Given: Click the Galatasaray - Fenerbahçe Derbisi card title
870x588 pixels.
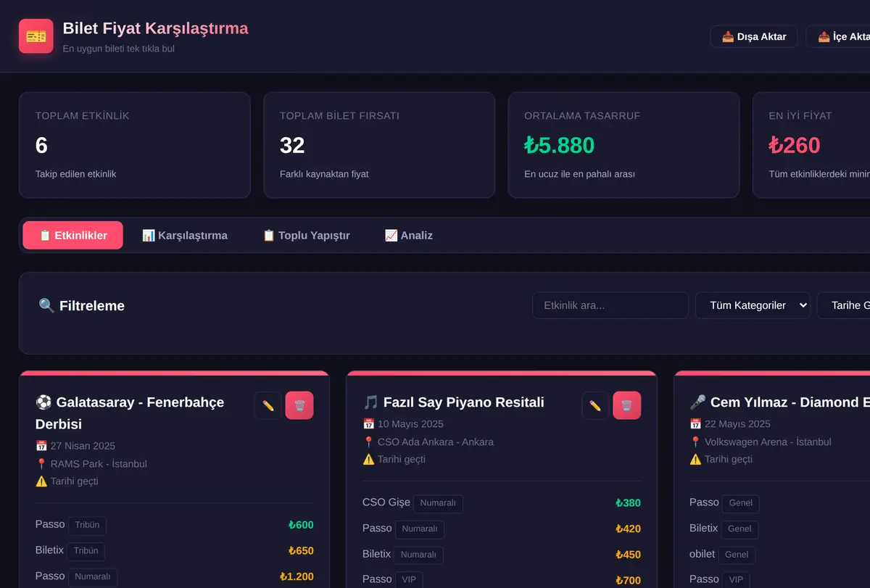Looking at the screenshot, I should (x=130, y=413).
